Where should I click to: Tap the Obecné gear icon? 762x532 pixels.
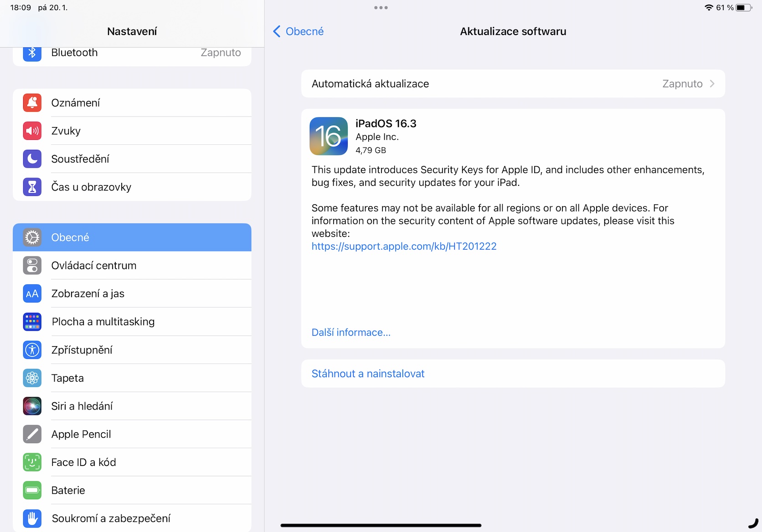[32, 237]
